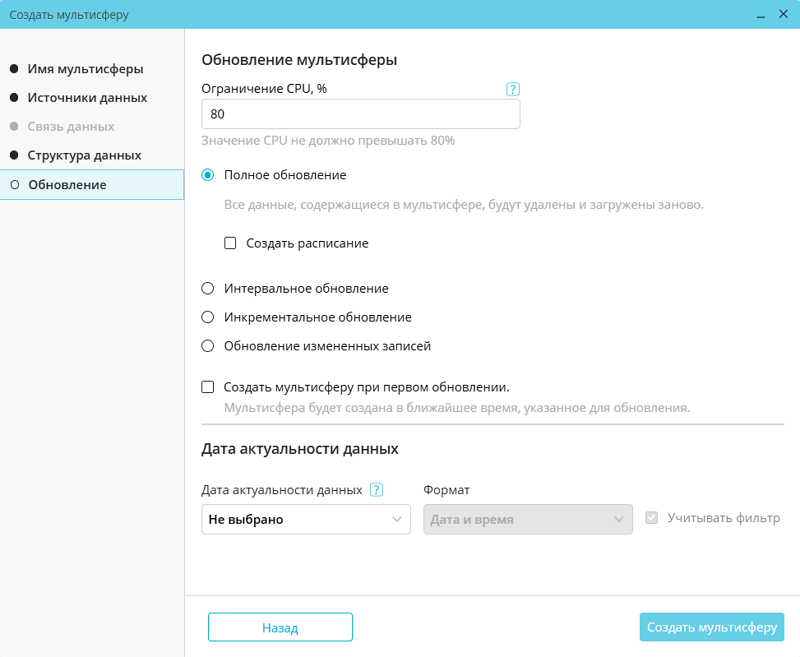Image resolution: width=800 pixels, height=657 pixels.
Task: Expand the Формат Дата и время dropdown
Action: (x=528, y=520)
